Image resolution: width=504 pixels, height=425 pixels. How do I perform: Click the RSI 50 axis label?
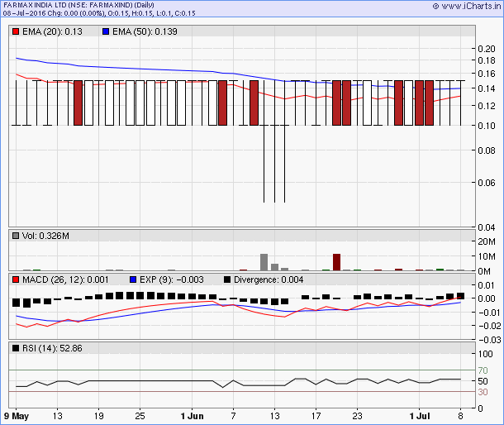click(483, 381)
